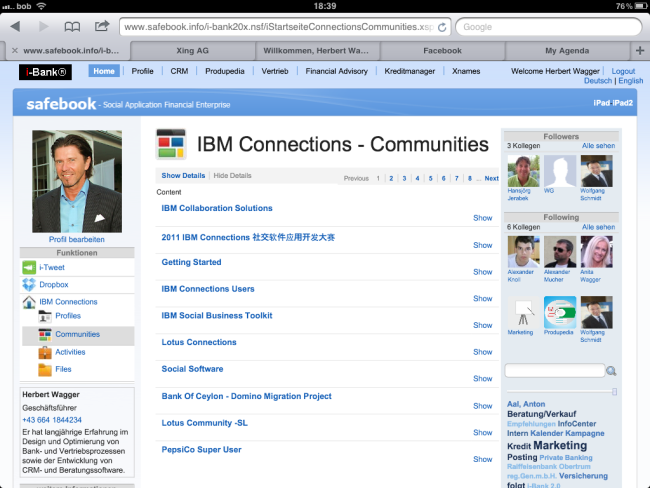
Task: Switch language to Deutsch
Action: pyautogui.click(x=598, y=80)
